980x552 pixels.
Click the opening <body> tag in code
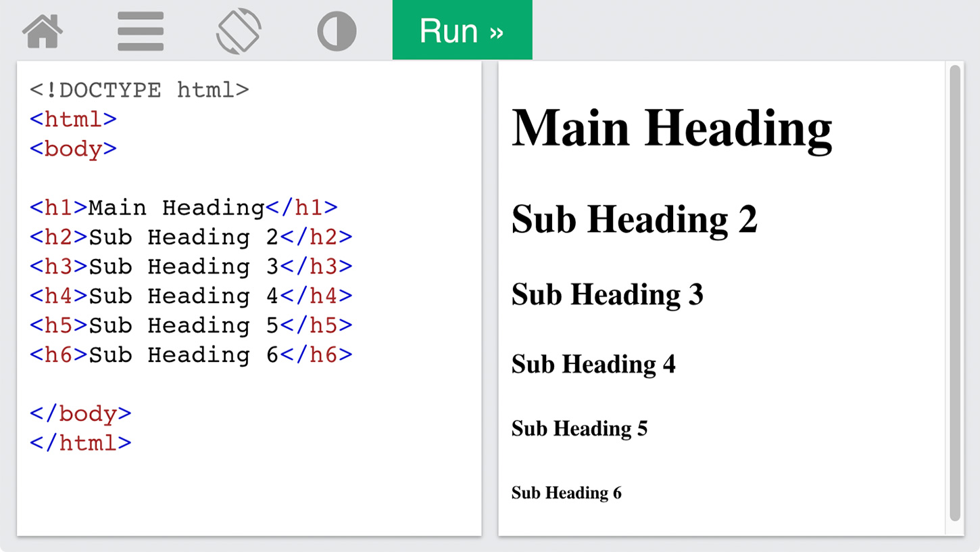click(x=74, y=149)
